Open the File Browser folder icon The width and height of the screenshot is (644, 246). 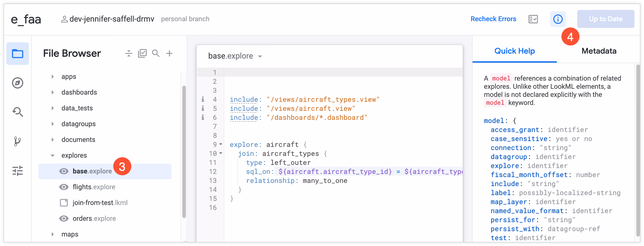[18, 54]
